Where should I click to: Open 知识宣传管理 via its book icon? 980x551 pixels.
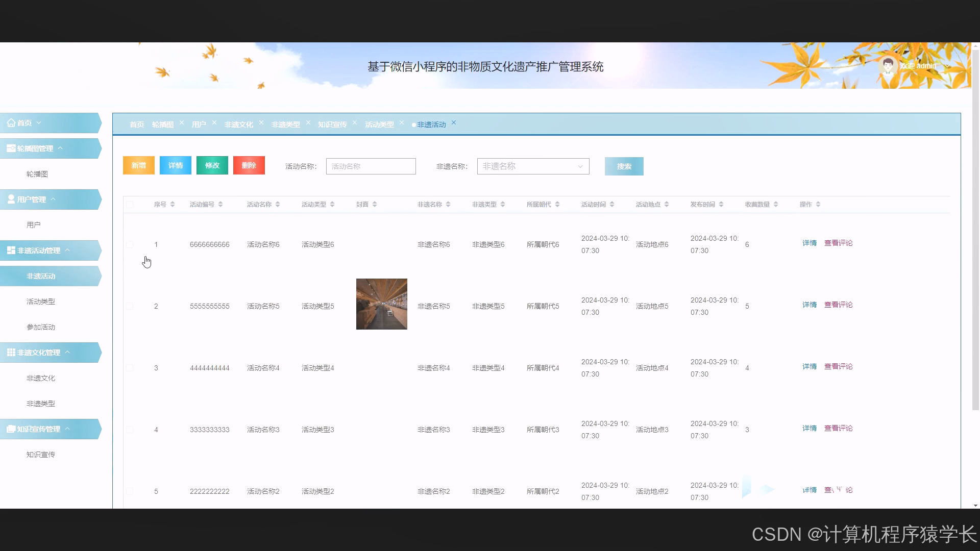tap(10, 429)
